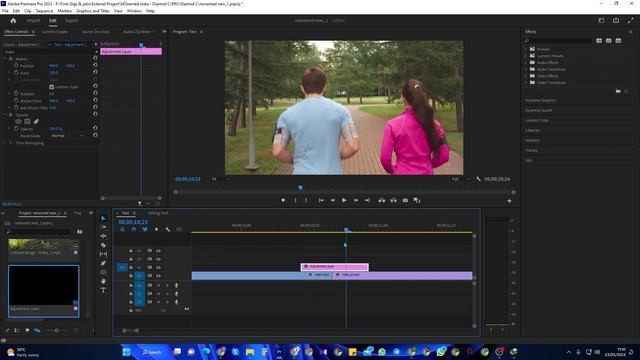Select the Hand tool
The image size is (640, 360).
tap(103, 281)
